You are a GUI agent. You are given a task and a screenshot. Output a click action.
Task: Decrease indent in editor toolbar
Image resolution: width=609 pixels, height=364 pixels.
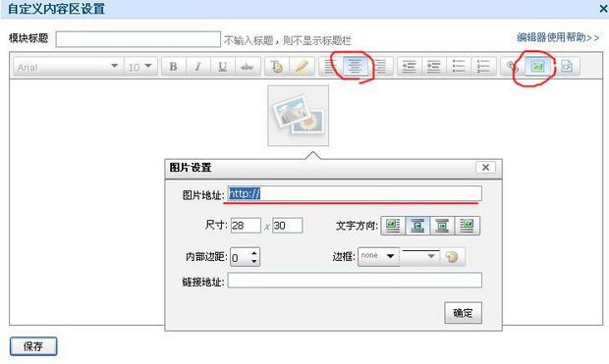coord(410,67)
